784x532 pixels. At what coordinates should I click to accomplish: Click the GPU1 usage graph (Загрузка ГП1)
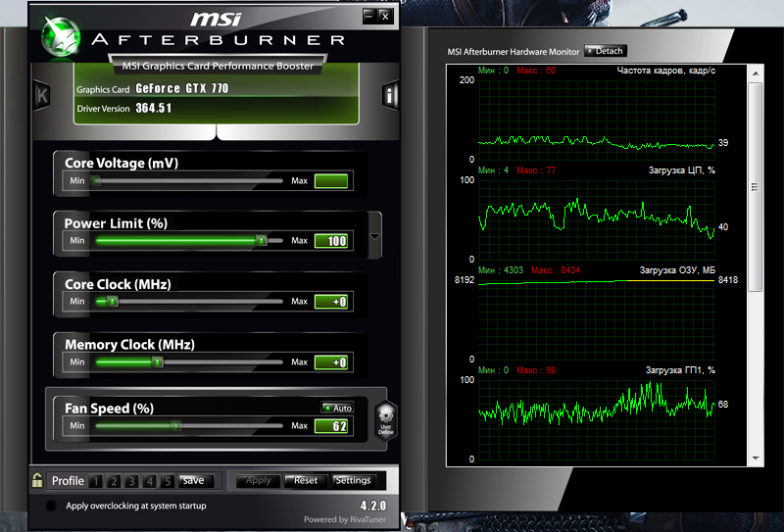pos(597,420)
